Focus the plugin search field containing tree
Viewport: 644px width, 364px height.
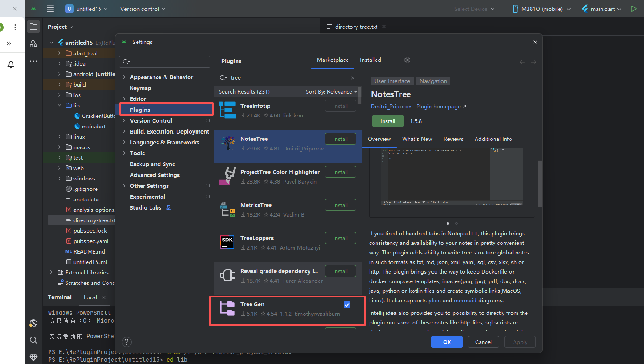288,78
